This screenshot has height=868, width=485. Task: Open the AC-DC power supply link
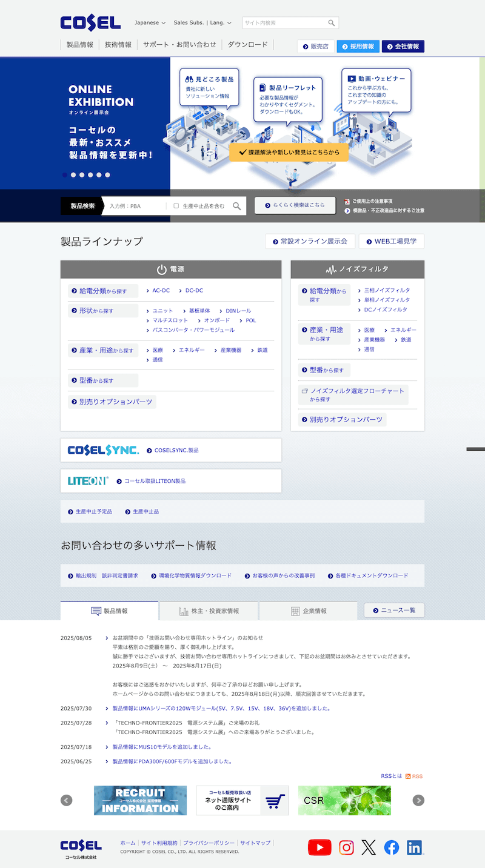(161, 291)
